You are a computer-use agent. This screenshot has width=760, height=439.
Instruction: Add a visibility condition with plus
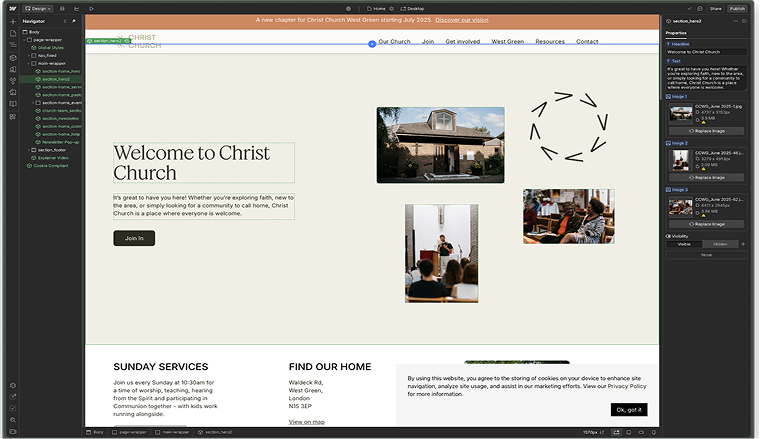(743, 244)
